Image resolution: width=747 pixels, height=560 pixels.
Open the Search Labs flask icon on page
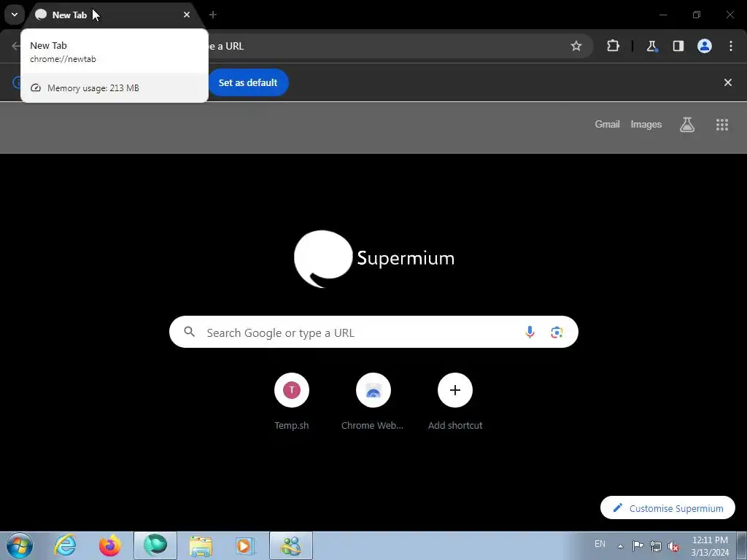687,125
